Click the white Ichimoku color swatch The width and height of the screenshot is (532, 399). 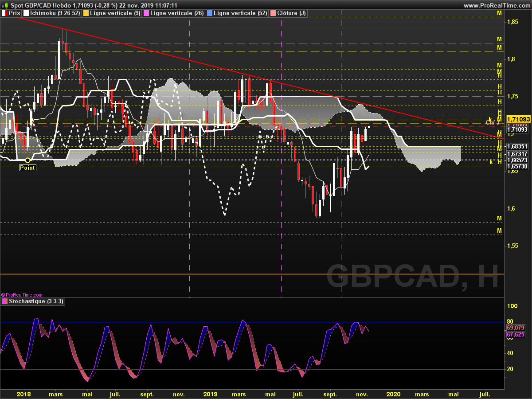[x=26, y=13]
